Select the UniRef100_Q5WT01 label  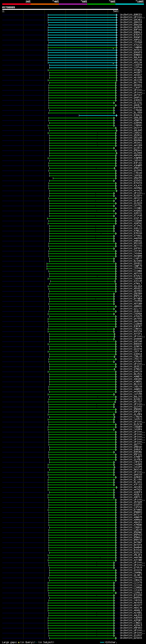[131, 168]
